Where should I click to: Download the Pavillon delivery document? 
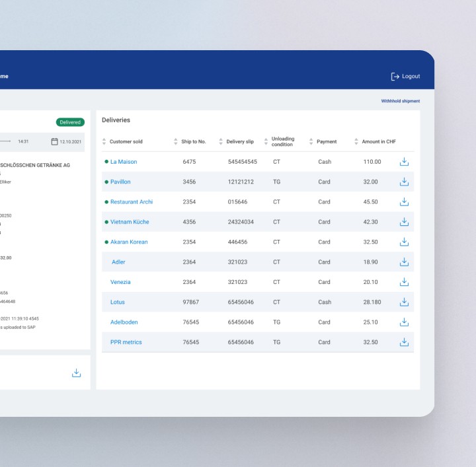(404, 182)
